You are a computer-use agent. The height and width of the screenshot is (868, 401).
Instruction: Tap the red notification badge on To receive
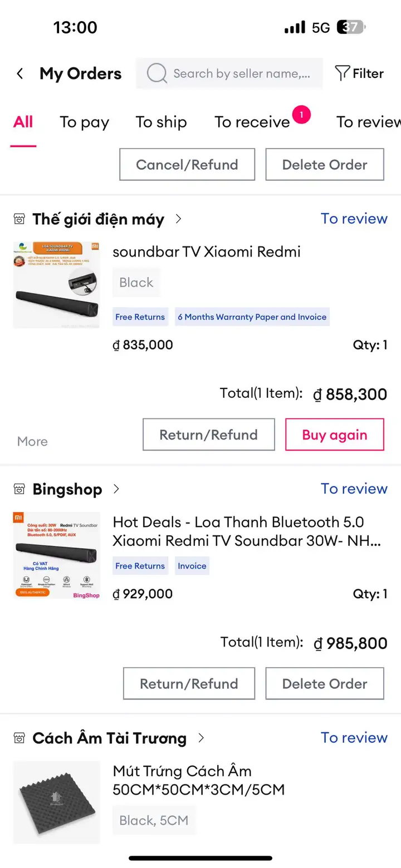(301, 115)
